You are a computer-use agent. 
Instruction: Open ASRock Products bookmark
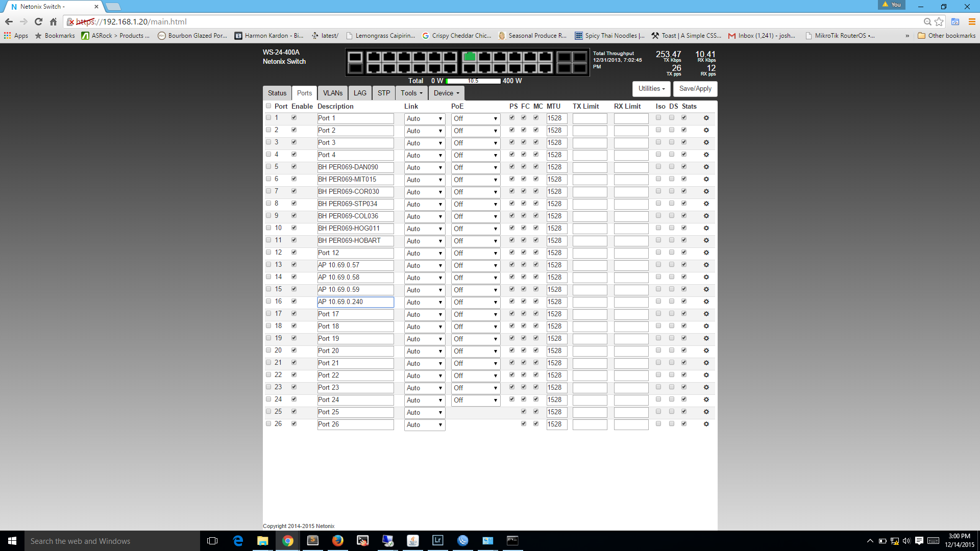pos(115,36)
